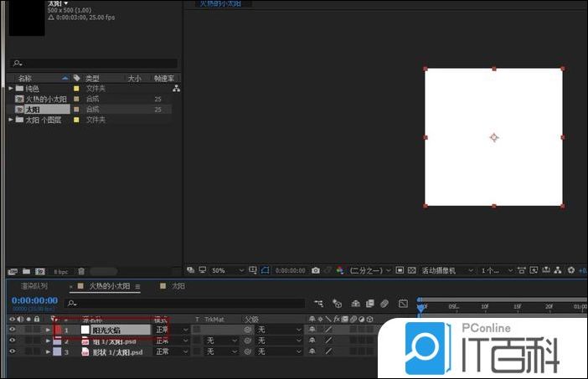
Task: Toggle visibility of layer 2 组1/太阳.psd
Action: pos(12,341)
